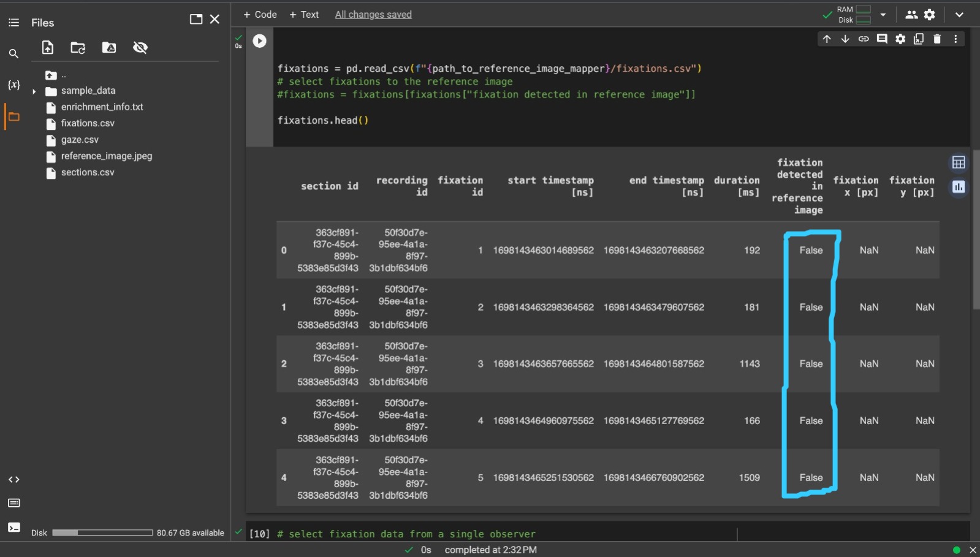Open more cell actions menu

pyautogui.click(x=955, y=39)
